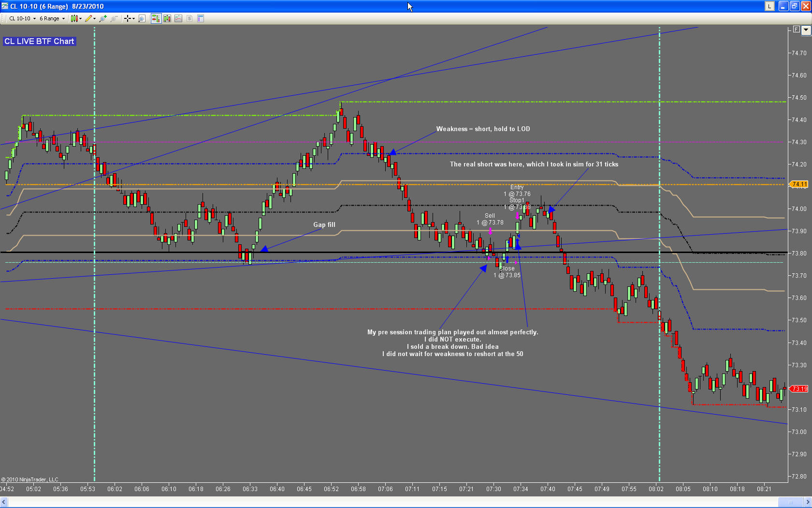The image size is (812, 508).
Task: Restore down the chart window
Action: click(795, 6)
